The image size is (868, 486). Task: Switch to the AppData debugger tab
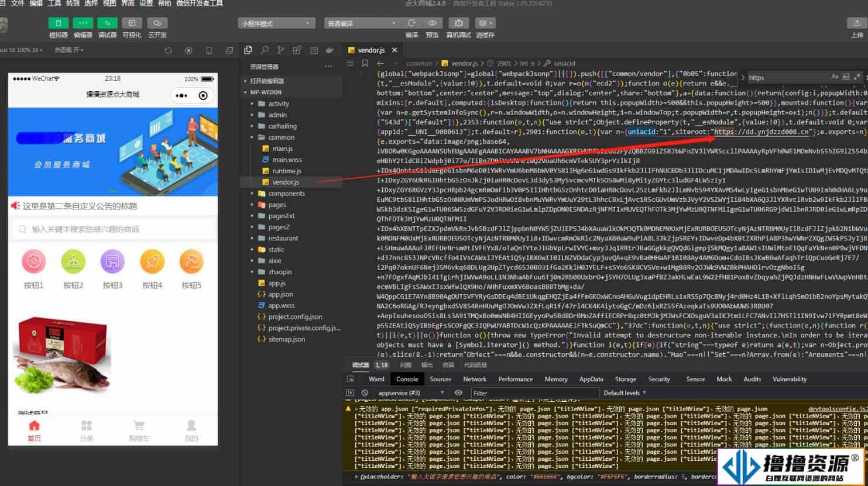[591, 379]
